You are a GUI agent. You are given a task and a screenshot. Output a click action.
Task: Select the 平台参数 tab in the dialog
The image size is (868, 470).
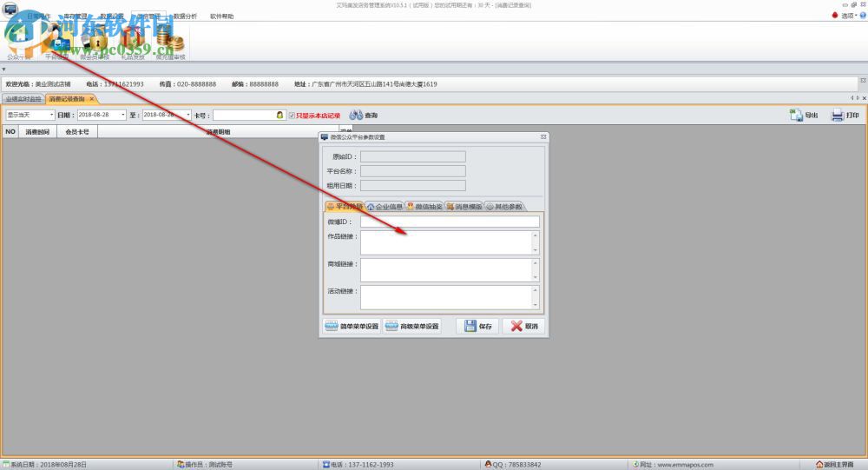[344, 206]
